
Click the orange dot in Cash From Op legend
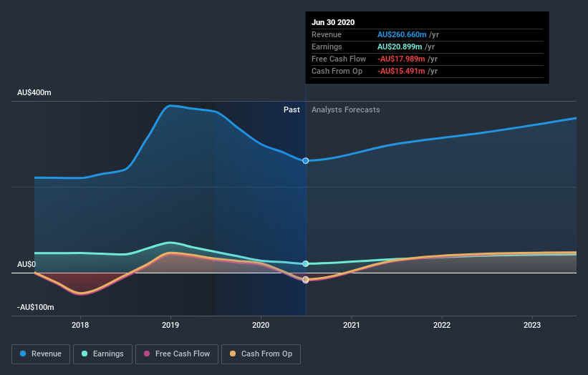tap(233, 354)
